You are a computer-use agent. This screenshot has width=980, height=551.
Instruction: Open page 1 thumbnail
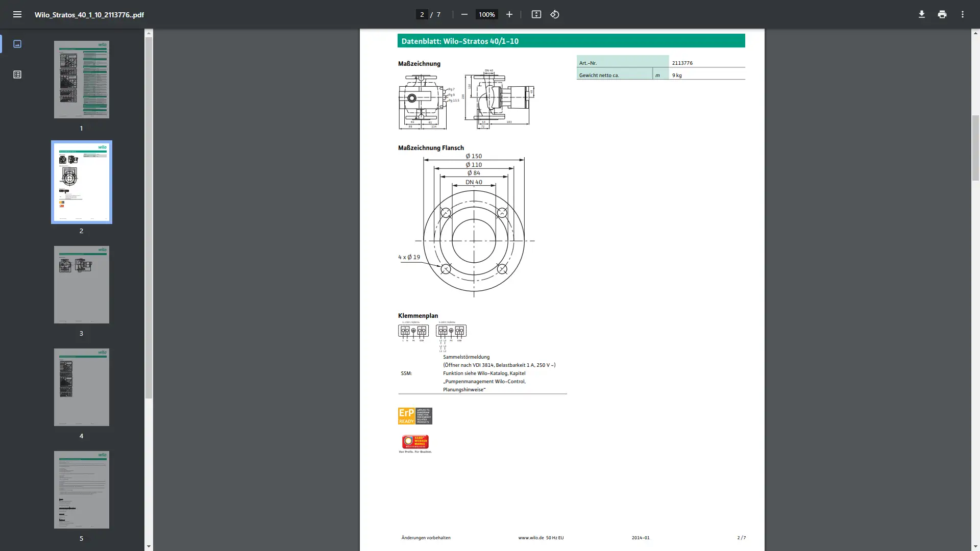pyautogui.click(x=82, y=80)
